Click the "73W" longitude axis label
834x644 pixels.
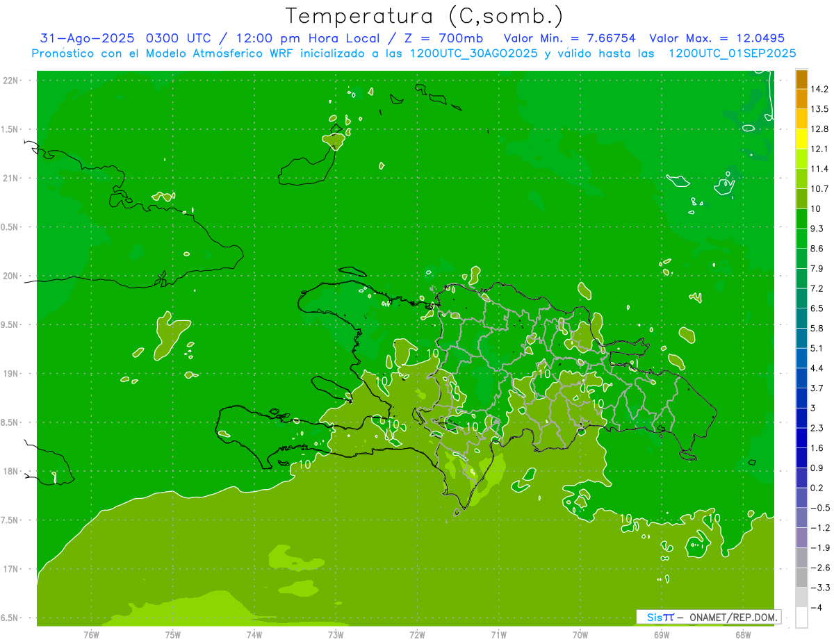point(335,635)
